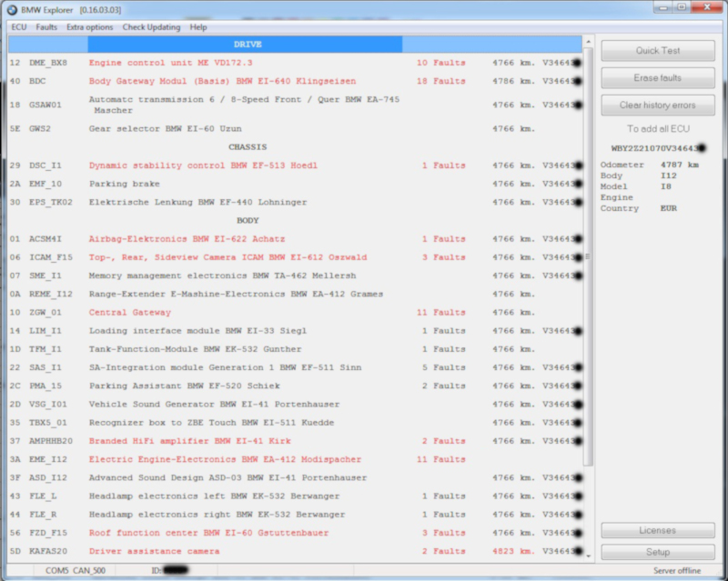Screen dimensions: 728x581
Task: Select the REME_I12 Range-Extender row
Action: click(x=295, y=295)
